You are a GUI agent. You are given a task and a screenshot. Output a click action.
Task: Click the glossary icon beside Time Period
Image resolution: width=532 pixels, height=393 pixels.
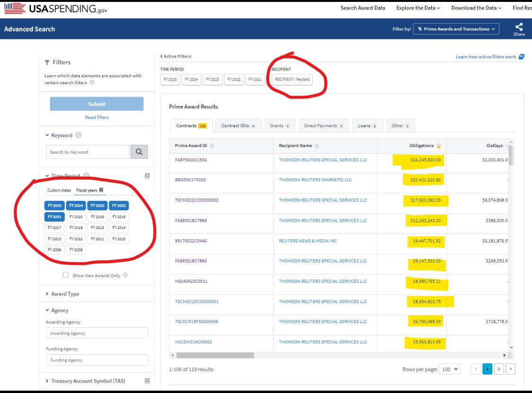[x=147, y=176]
